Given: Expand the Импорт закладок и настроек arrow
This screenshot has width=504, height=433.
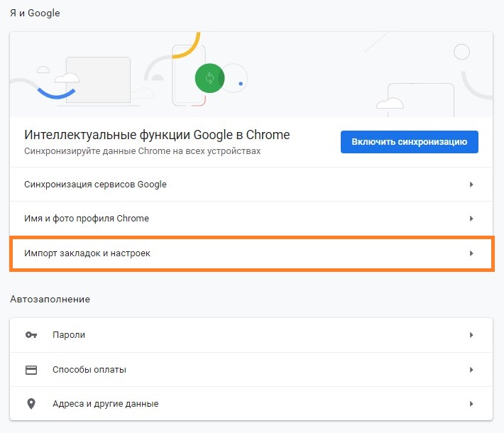Looking at the screenshot, I should coord(471,253).
